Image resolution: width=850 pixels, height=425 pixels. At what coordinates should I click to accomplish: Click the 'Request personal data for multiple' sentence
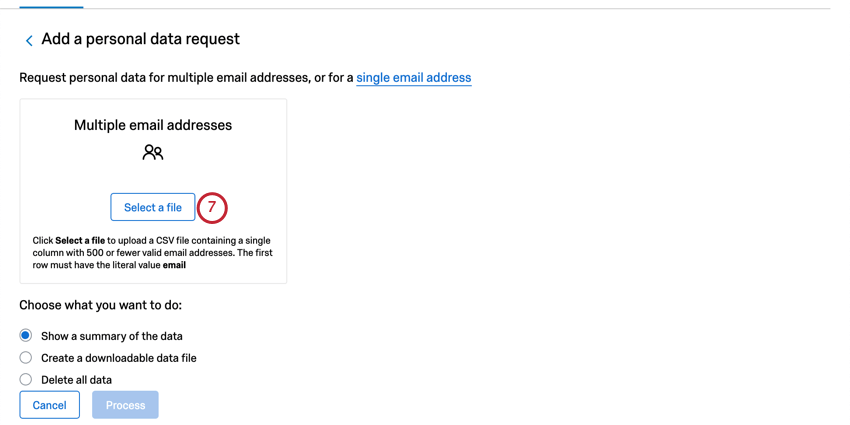(186, 78)
